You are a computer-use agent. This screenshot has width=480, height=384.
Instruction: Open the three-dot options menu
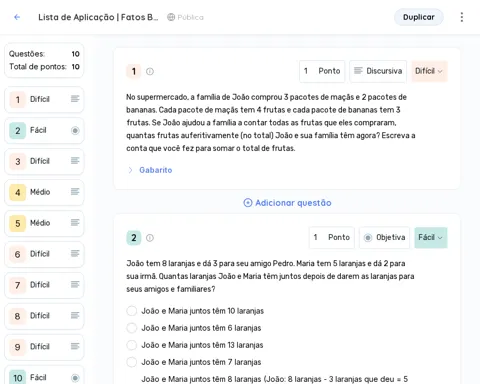point(462,17)
